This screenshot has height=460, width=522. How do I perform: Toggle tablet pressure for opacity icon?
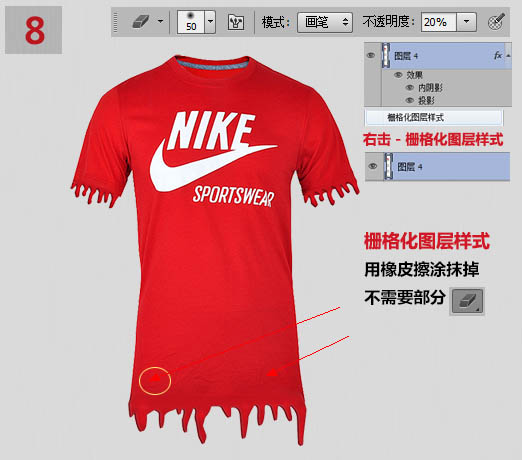click(x=496, y=22)
